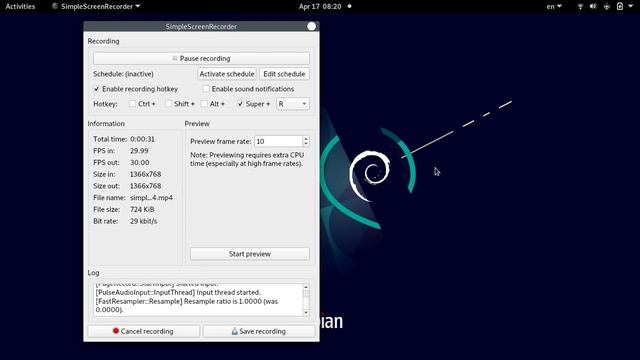Click the FPS out value 30.00
Viewport: 640px width, 360px height.
point(140,162)
